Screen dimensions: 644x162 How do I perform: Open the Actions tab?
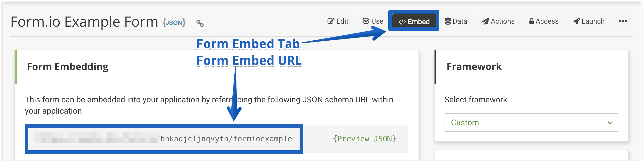[x=498, y=21]
